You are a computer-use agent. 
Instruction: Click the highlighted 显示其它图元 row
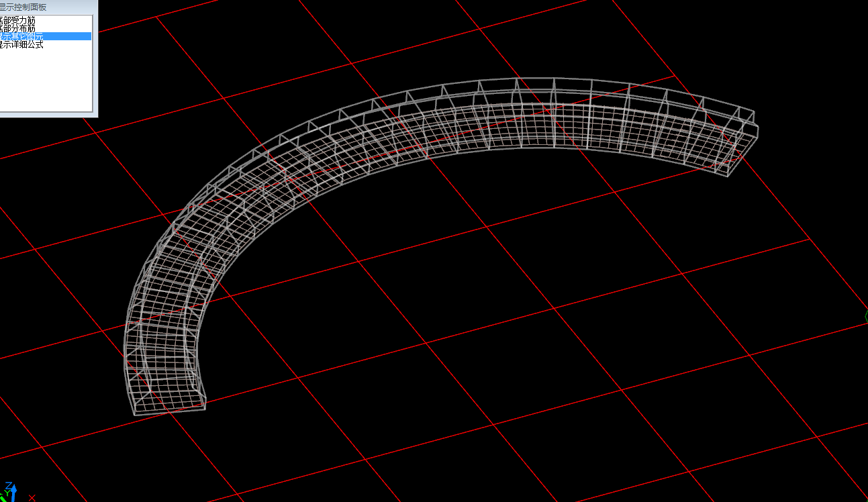point(45,36)
